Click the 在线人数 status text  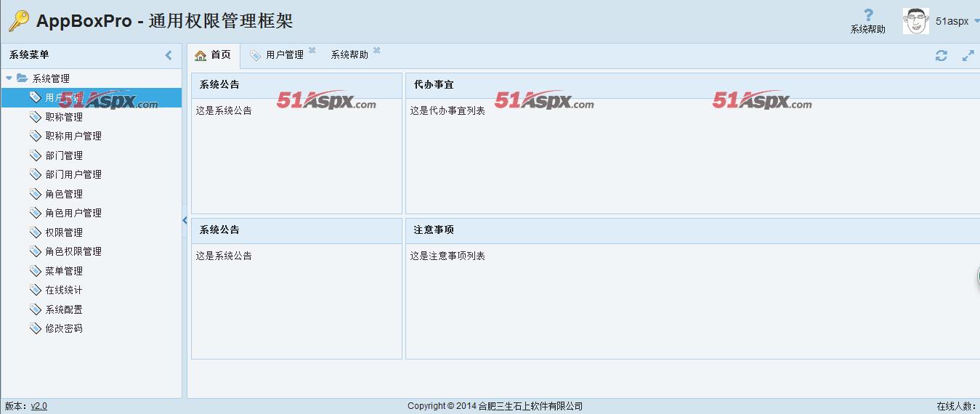pos(957,406)
